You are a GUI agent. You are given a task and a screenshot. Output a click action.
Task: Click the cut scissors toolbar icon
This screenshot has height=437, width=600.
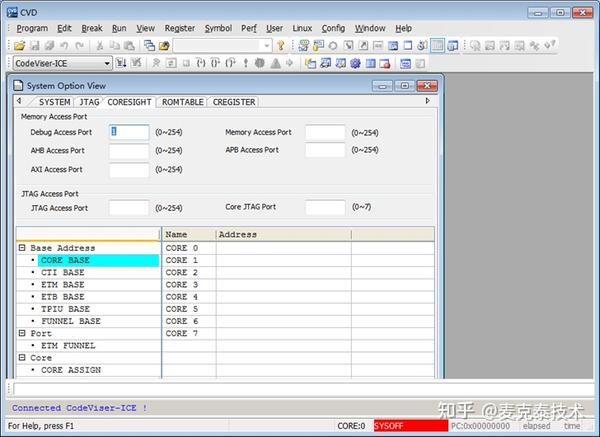tap(100, 46)
